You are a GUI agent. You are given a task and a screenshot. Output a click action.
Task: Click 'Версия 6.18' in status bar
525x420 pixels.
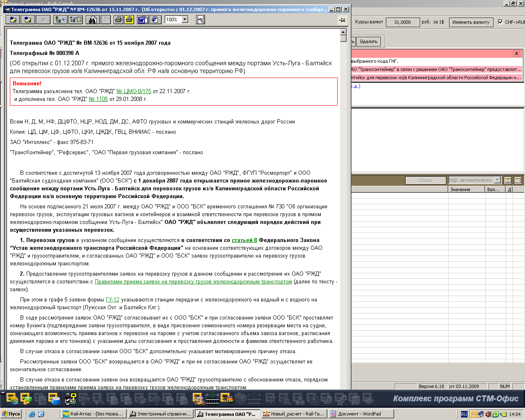432,386
